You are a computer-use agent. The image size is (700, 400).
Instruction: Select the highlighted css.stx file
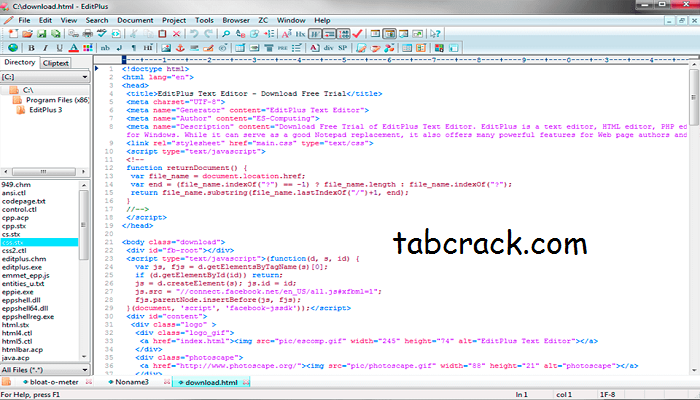(x=39, y=242)
